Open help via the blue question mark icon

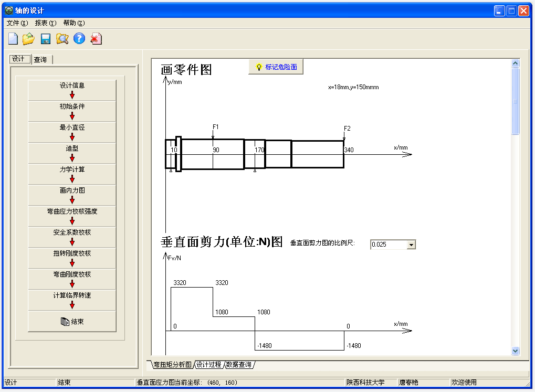(79, 38)
